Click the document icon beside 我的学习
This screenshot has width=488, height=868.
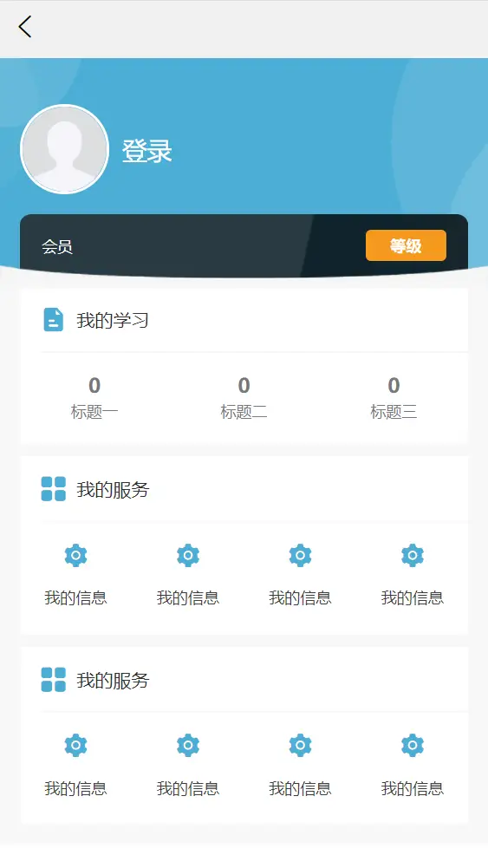pos(54,320)
